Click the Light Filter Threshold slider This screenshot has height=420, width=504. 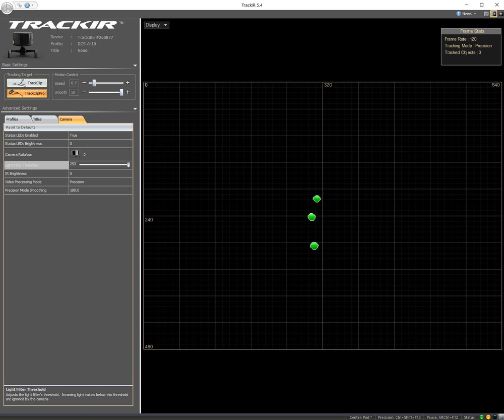click(104, 165)
